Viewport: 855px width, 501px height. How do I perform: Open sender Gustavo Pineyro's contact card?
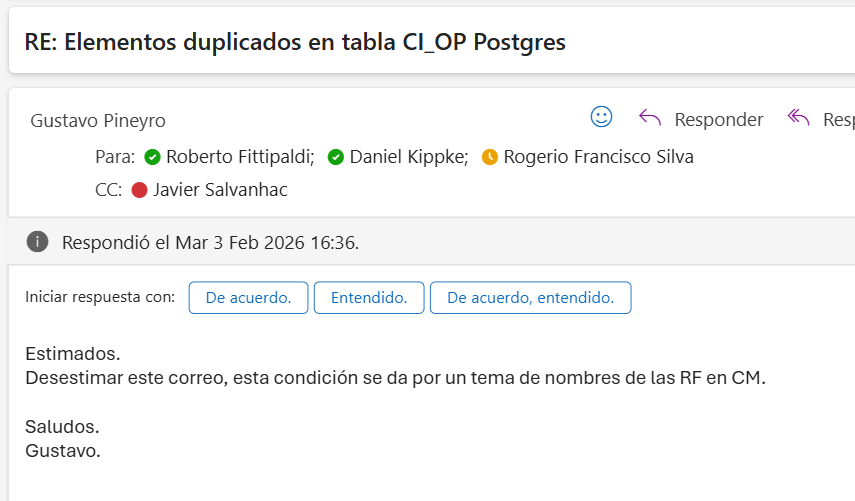(x=98, y=121)
